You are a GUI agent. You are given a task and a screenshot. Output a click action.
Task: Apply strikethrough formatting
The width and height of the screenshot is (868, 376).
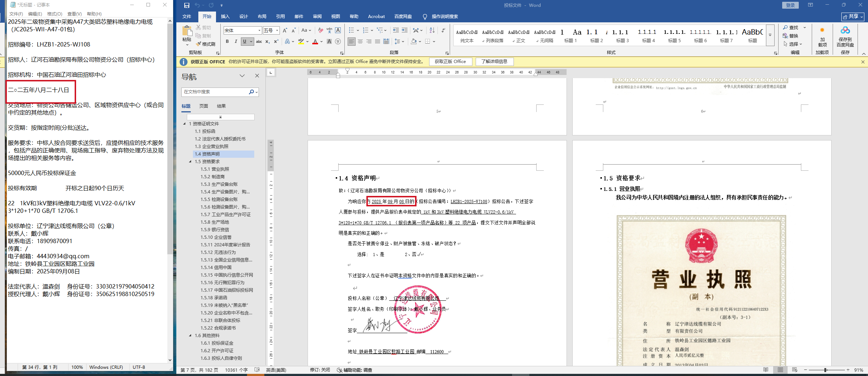coord(259,41)
